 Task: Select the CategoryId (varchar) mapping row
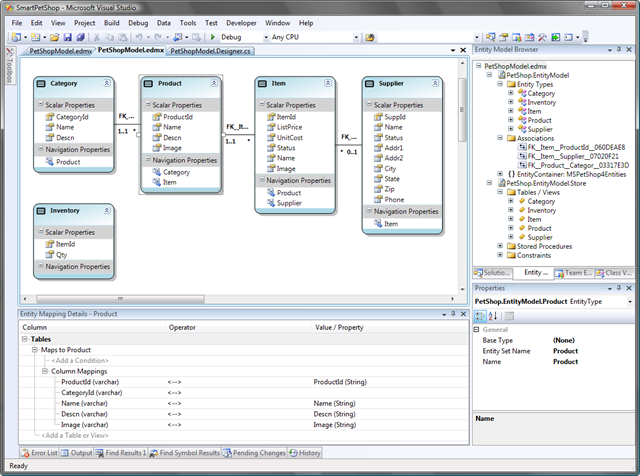[244, 393]
